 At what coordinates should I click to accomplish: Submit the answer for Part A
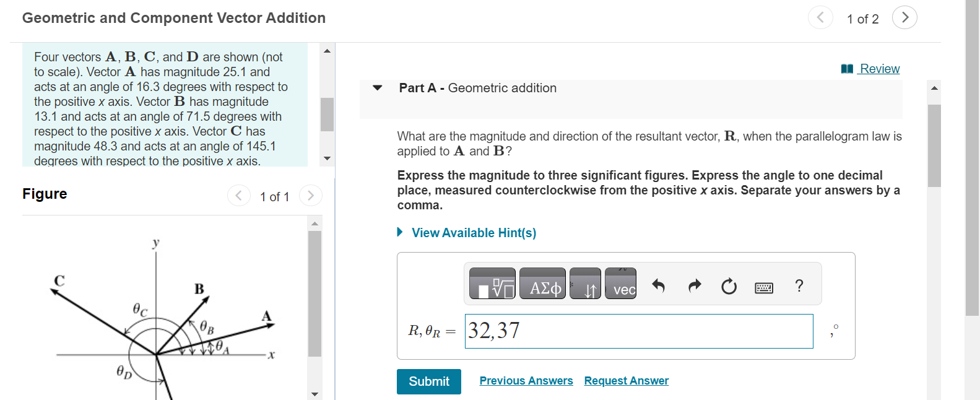428,381
